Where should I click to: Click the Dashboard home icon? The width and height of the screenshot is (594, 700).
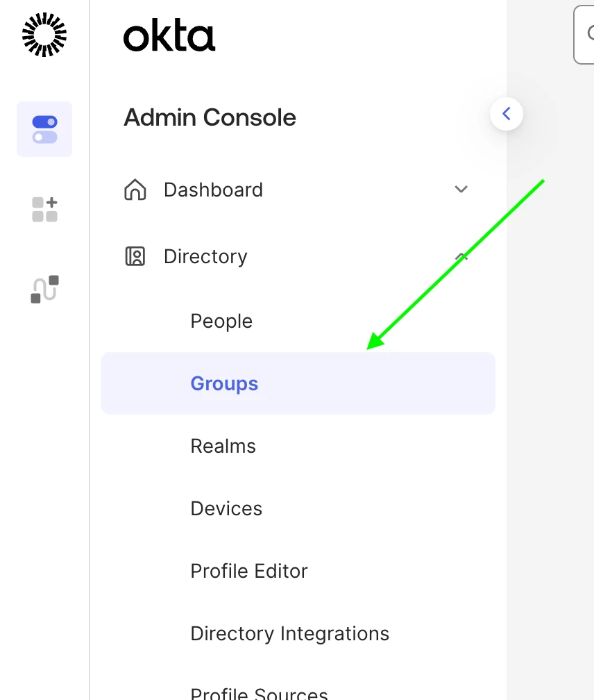click(x=135, y=190)
